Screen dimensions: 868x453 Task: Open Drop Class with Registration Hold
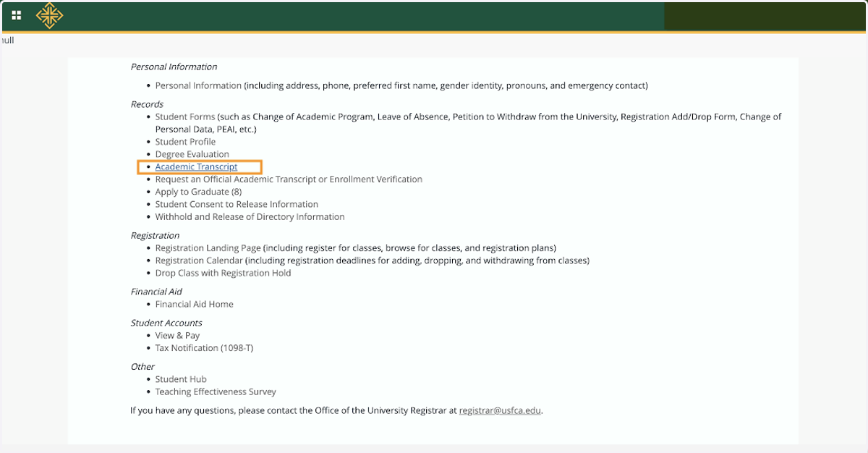point(223,274)
